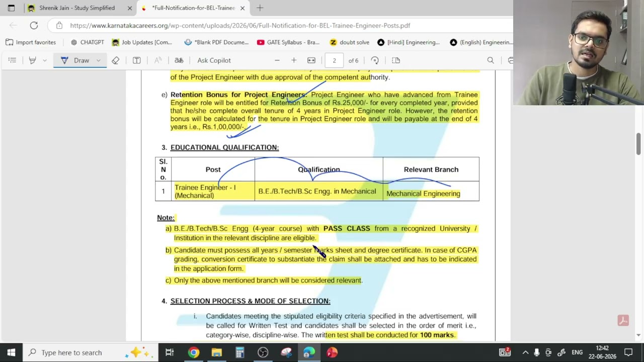This screenshot has width=644, height=362.
Task: Click the scroll-down arrow of the PDF
Action: (638, 335)
